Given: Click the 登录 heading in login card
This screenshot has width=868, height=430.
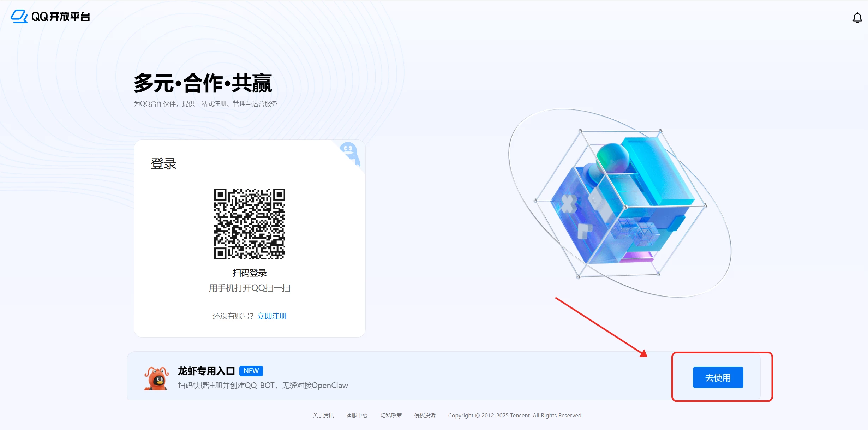Looking at the screenshot, I should coord(163,164).
